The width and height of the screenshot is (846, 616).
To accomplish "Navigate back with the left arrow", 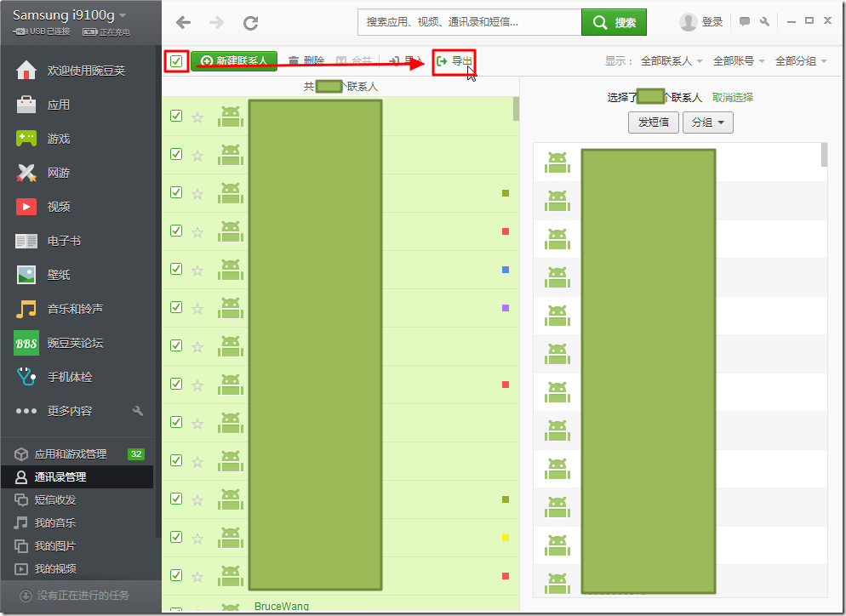I will [184, 23].
